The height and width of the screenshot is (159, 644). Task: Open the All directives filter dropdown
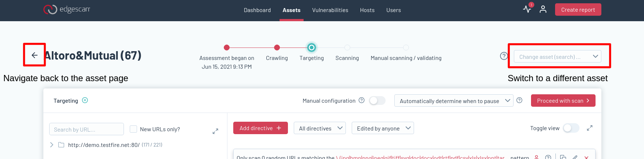(320, 128)
